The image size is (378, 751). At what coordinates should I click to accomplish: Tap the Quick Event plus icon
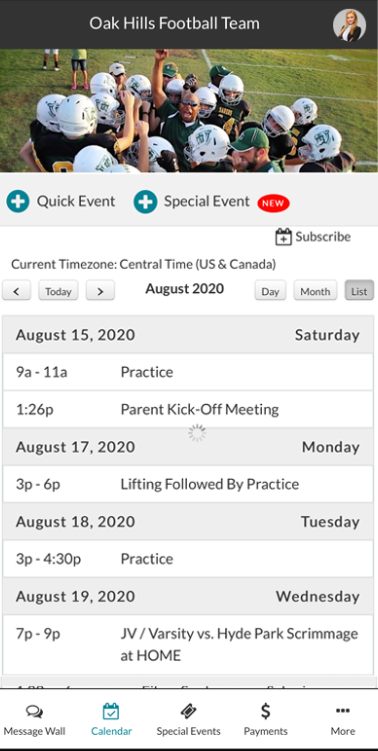coord(18,202)
